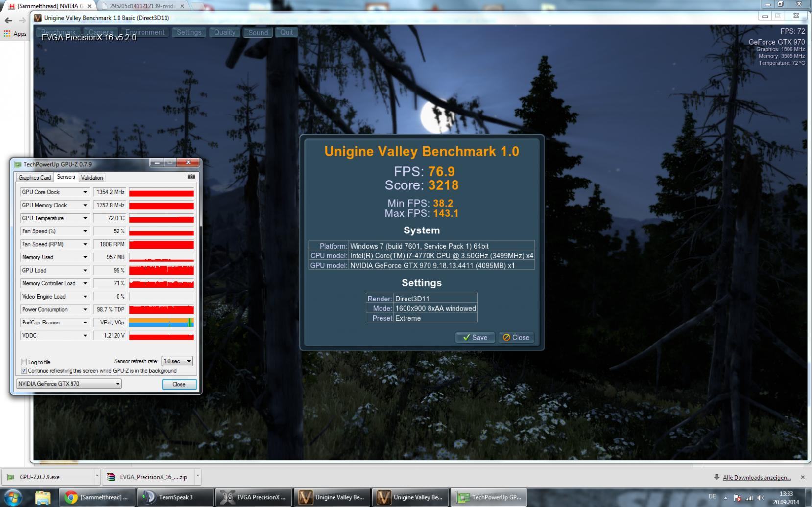Enable the Log to file checkbox

pos(24,362)
